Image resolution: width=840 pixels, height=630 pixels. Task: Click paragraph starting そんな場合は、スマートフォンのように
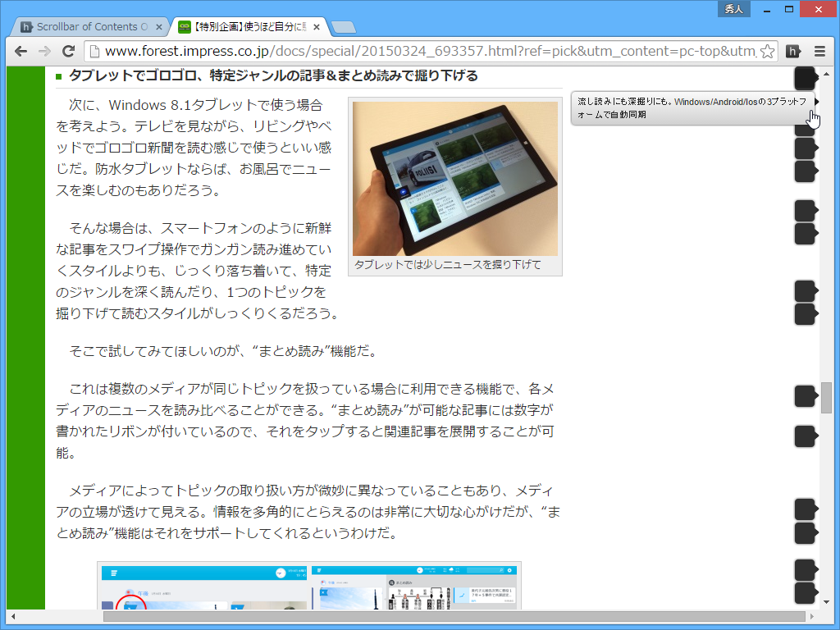click(197, 271)
